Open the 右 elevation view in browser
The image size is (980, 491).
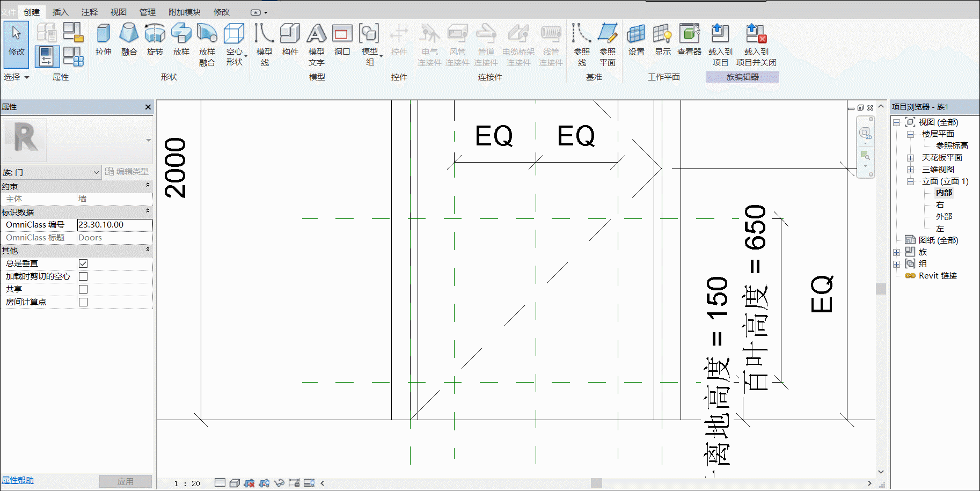pos(940,205)
